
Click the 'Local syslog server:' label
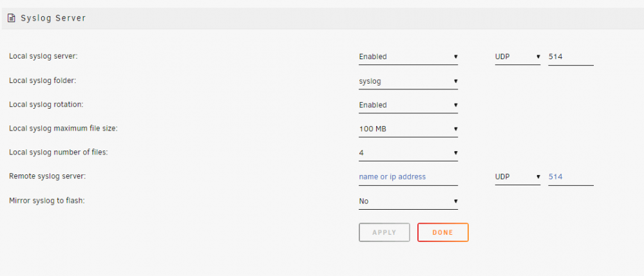44,56
